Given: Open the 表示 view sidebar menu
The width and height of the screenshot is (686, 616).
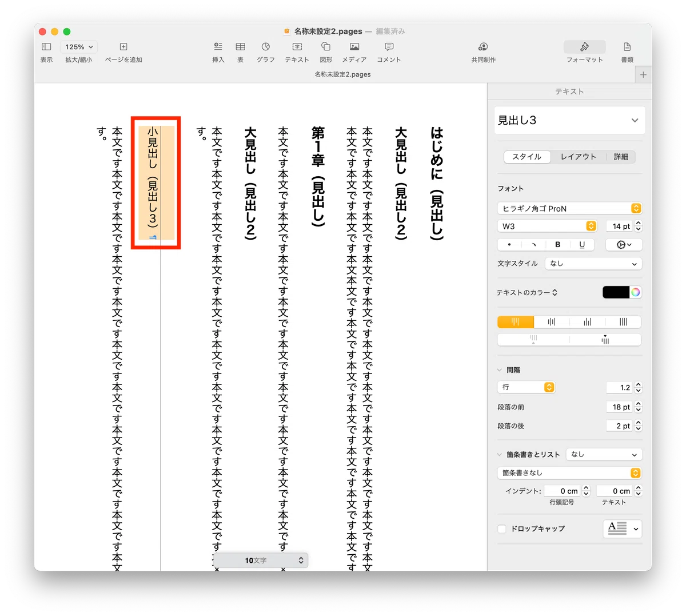Looking at the screenshot, I should (x=47, y=47).
